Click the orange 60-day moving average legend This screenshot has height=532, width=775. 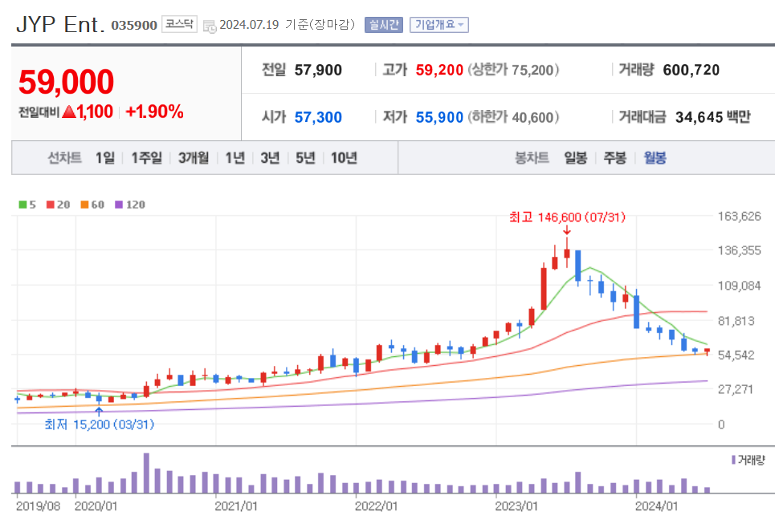click(92, 205)
